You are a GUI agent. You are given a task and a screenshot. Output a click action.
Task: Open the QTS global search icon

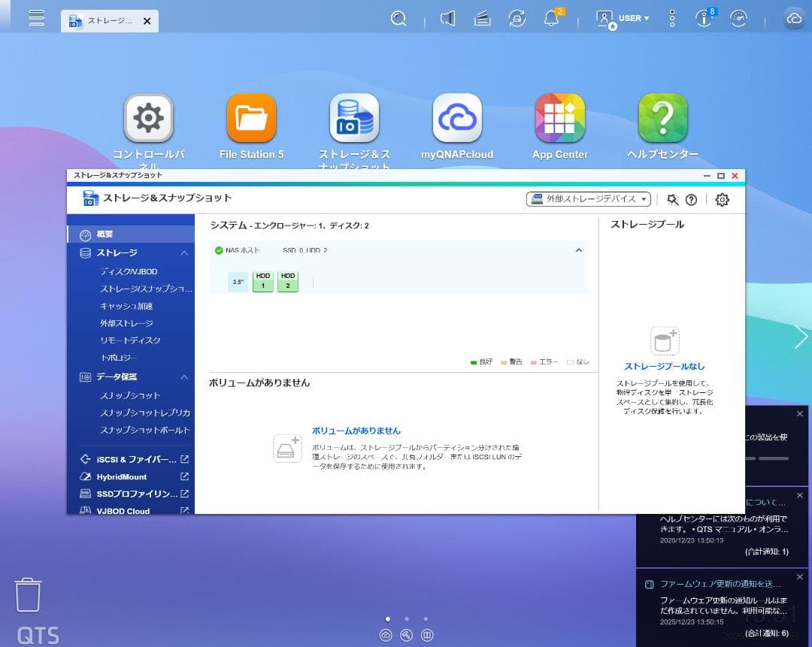click(x=398, y=18)
